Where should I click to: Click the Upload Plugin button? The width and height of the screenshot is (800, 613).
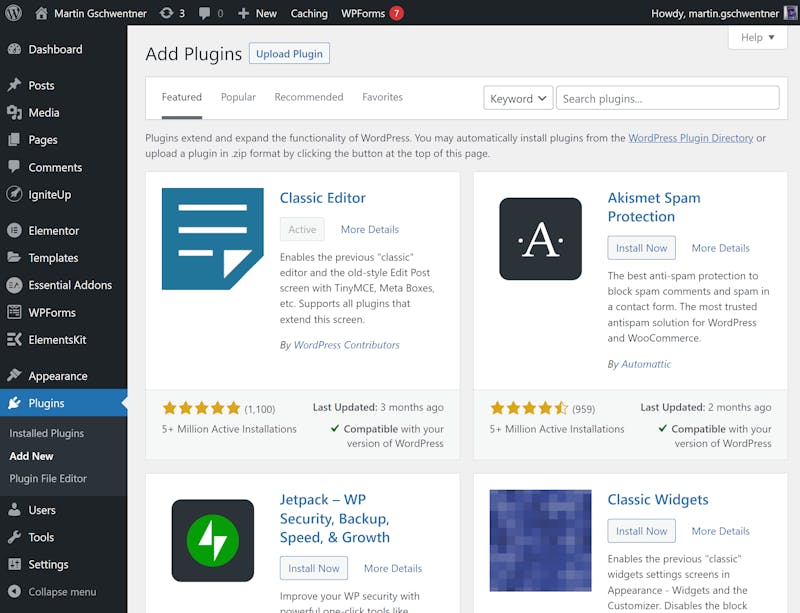click(x=289, y=54)
